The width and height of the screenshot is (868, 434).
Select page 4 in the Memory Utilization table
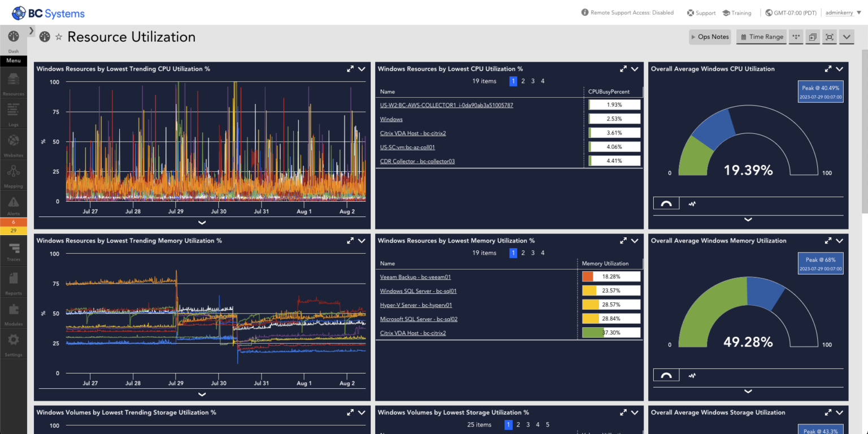point(542,253)
